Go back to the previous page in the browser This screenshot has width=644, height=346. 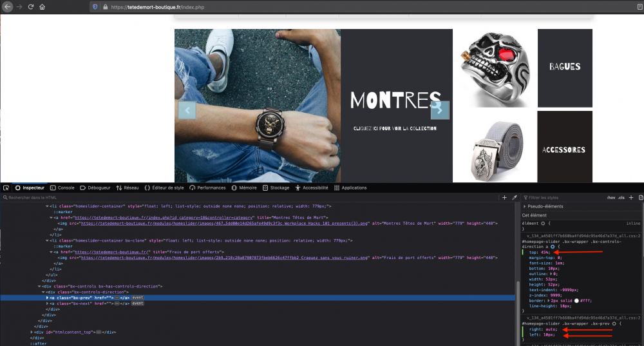coord(7,7)
